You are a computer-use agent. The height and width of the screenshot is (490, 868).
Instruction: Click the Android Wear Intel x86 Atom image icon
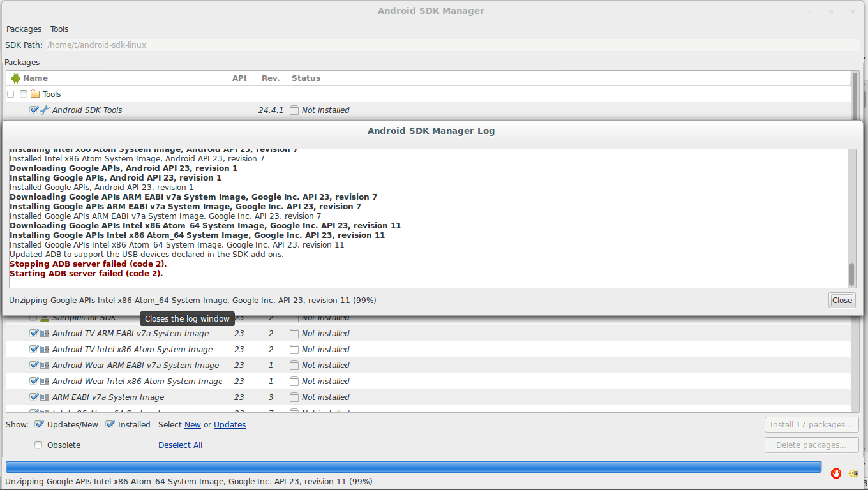45,382
